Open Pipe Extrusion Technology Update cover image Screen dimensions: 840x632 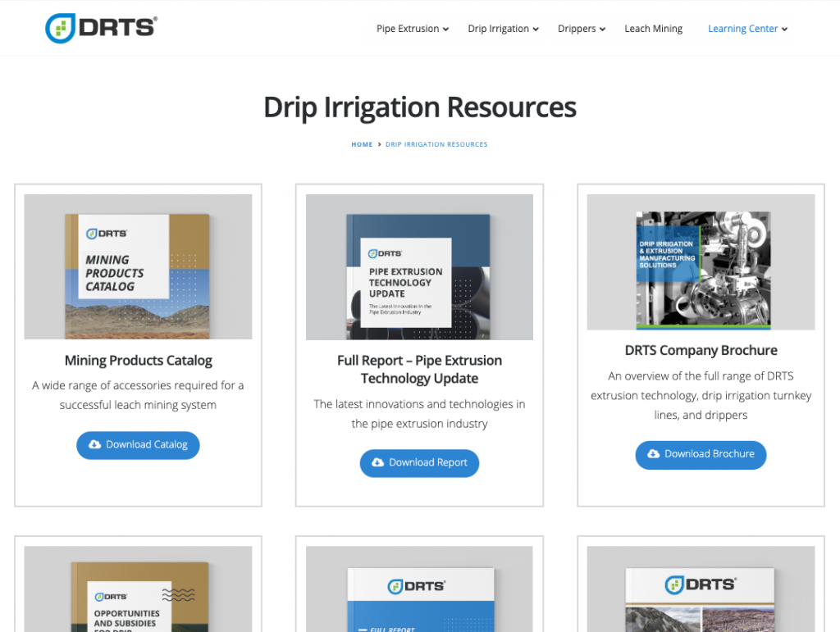coord(419,267)
